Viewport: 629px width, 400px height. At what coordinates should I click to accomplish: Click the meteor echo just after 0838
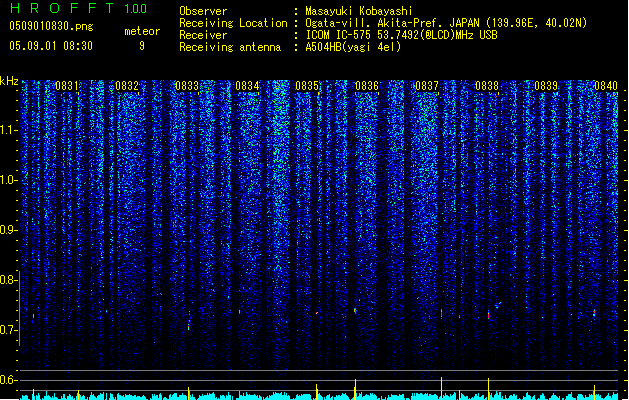point(489,315)
